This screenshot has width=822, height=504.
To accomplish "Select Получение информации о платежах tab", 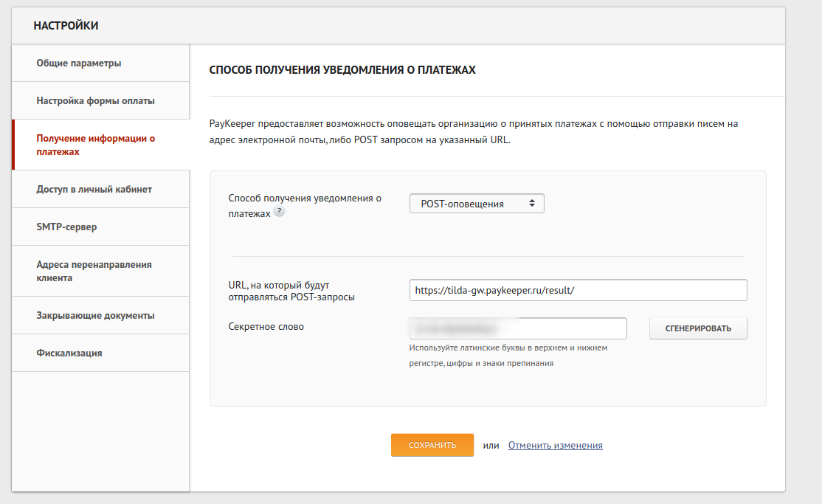I will coord(95,145).
